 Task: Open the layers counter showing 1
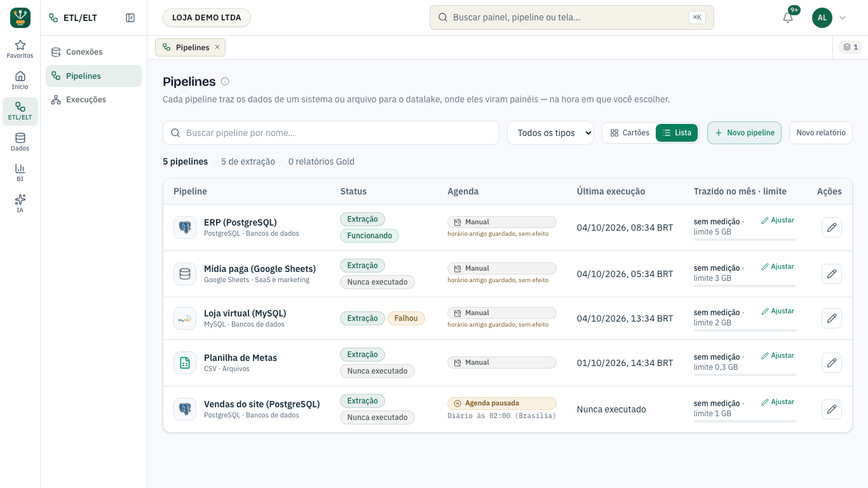coord(850,47)
